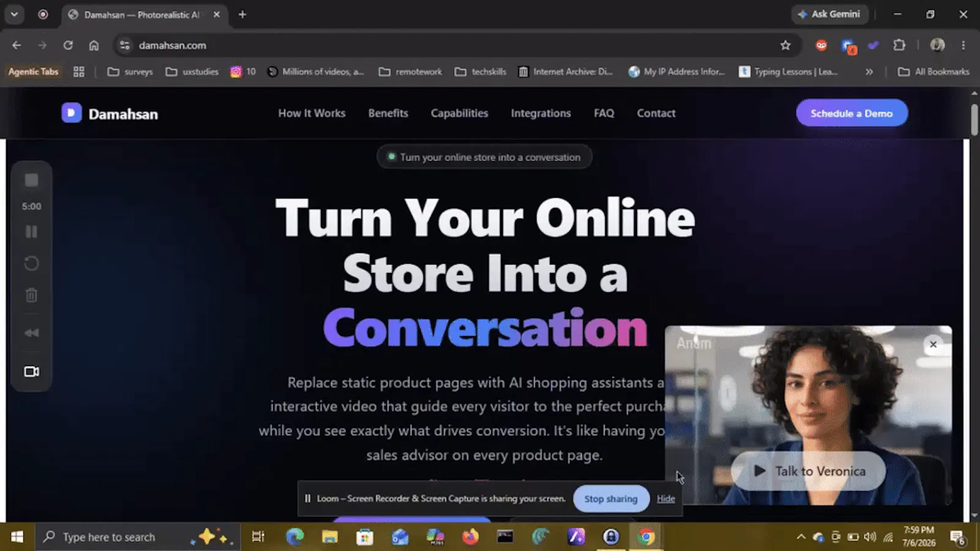Image resolution: width=980 pixels, height=551 pixels.
Task: Click the Schedule a Demo button
Action: coord(851,113)
